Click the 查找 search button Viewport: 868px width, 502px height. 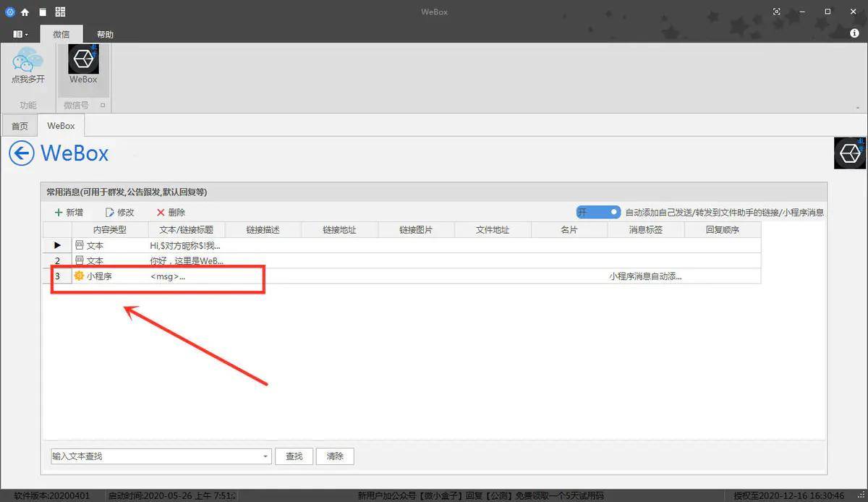(x=294, y=456)
